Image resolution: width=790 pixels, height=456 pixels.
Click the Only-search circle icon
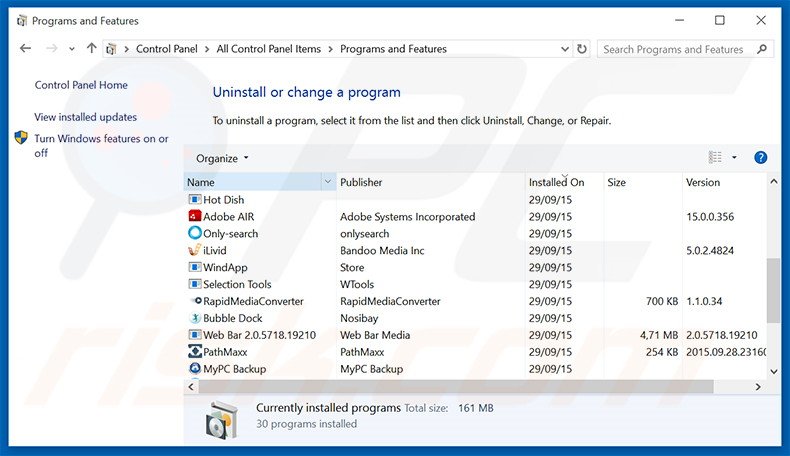[x=194, y=233]
